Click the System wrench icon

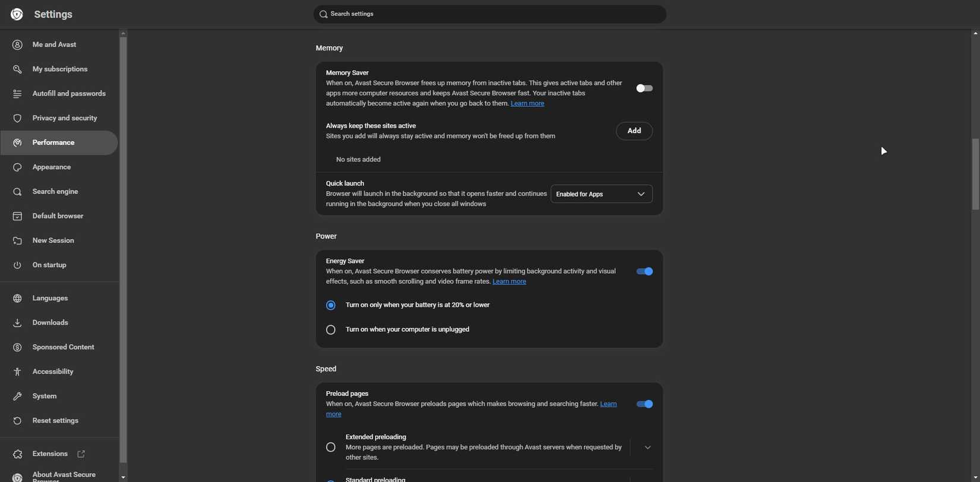(x=18, y=397)
